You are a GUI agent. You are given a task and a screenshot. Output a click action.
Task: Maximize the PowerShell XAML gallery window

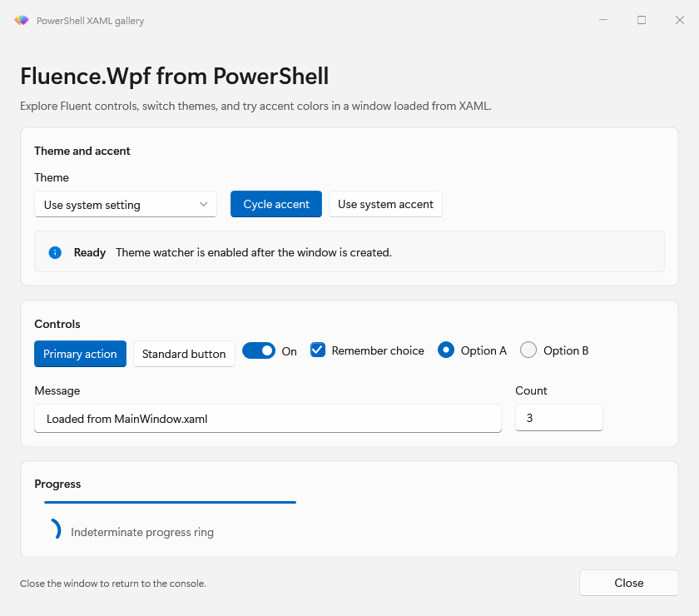pyautogui.click(x=642, y=20)
